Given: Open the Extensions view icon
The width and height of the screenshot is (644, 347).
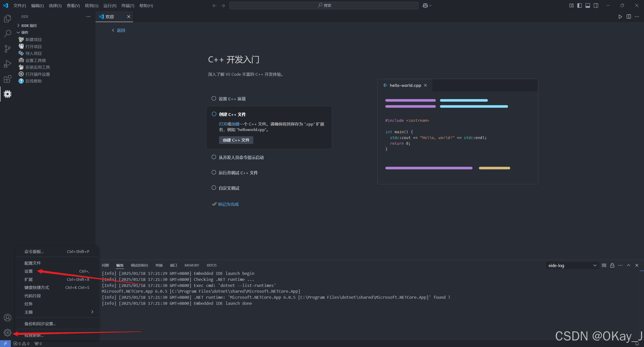Looking at the screenshot, I should 8,79.
